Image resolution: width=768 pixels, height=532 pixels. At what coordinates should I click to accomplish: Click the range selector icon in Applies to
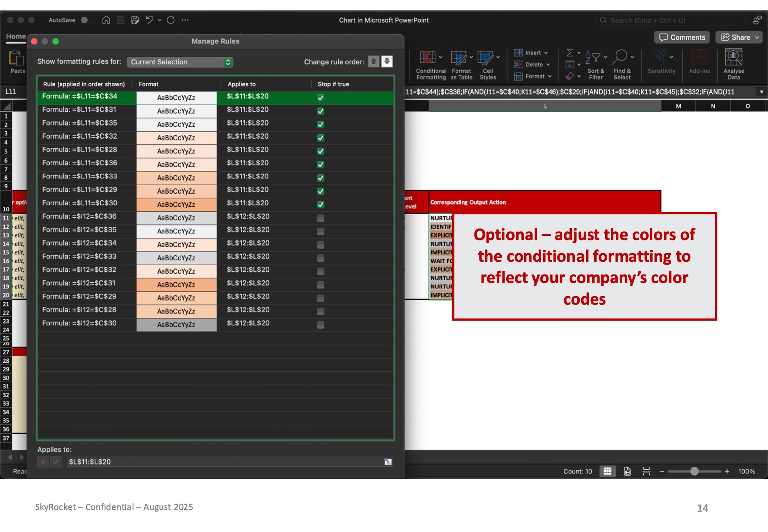[388, 462]
